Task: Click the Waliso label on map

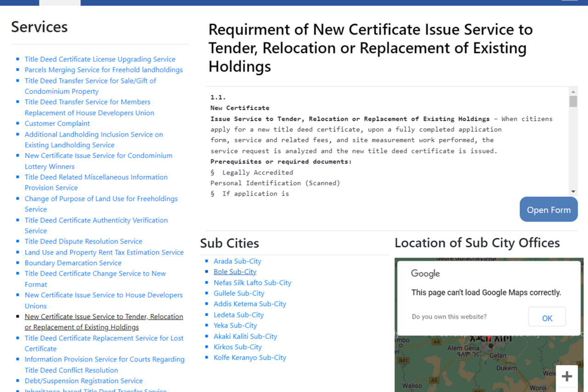Action: coord(412,386)
